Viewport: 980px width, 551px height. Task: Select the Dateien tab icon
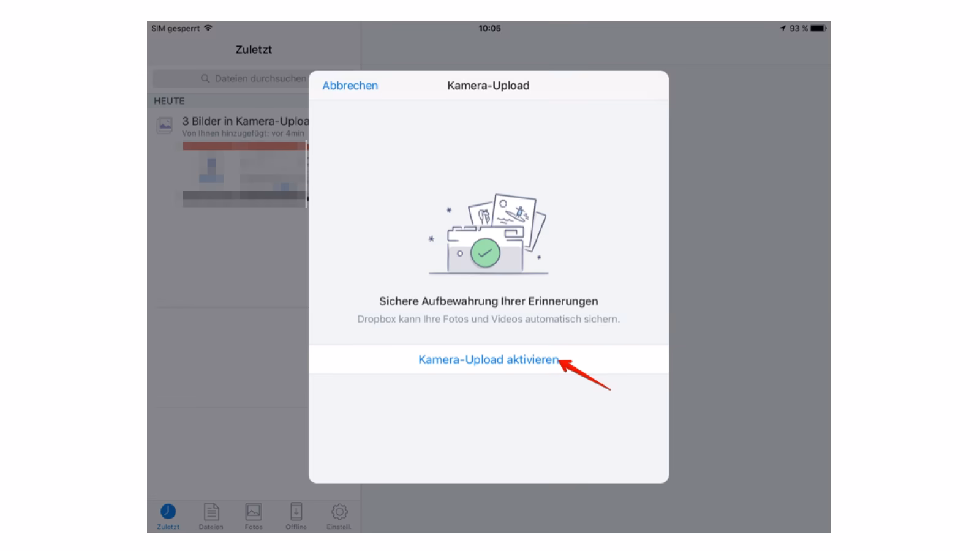tap(211, 512)
